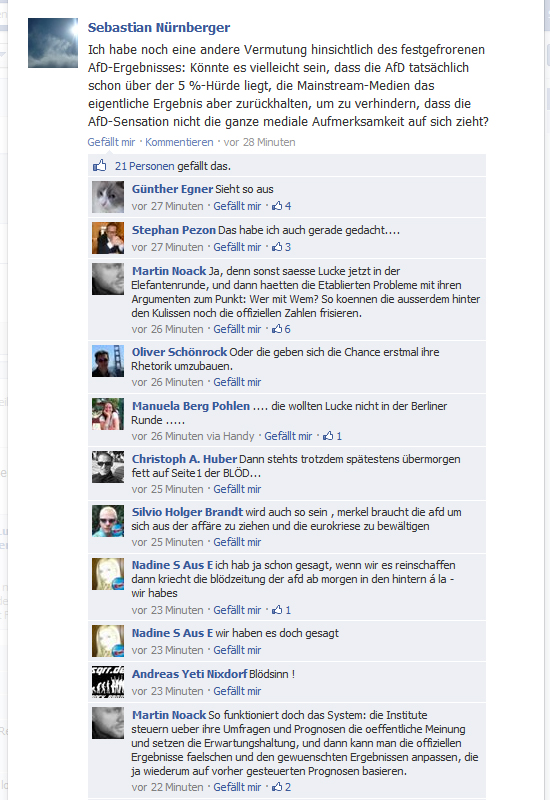Image resolution: width=550 pixels, height=800 pixels.
Task: Open Silvio Holger Brandt's profile
Action: coord(187,512)
